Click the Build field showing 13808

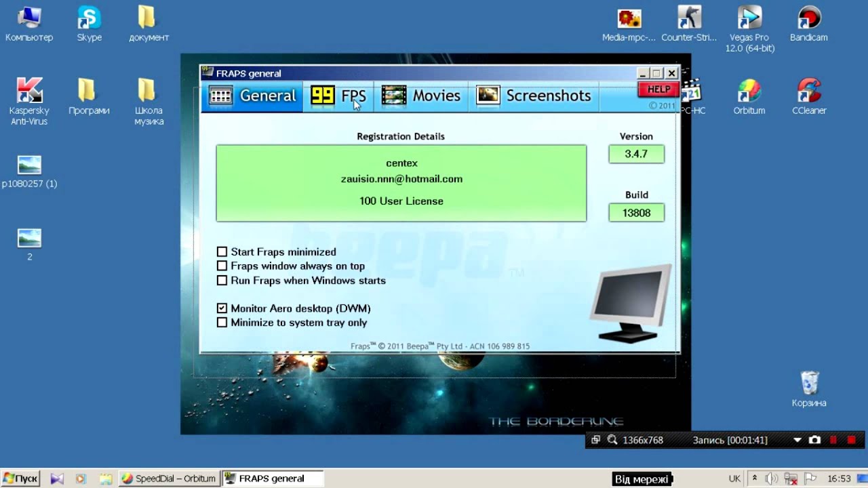[x=636, y=213]
